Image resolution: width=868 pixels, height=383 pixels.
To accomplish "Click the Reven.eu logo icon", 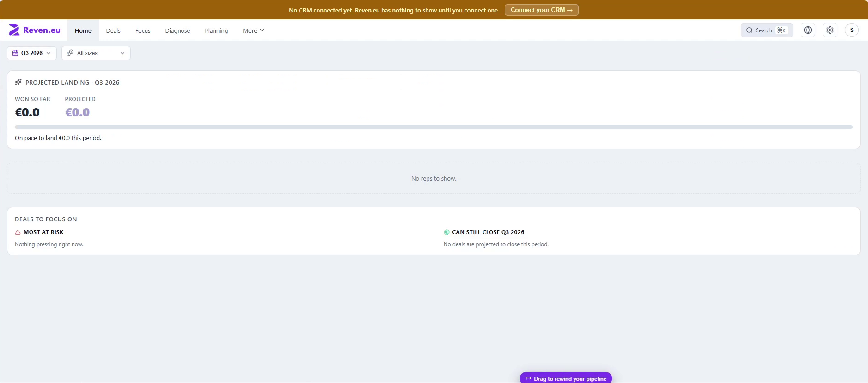I will point(14,30).
